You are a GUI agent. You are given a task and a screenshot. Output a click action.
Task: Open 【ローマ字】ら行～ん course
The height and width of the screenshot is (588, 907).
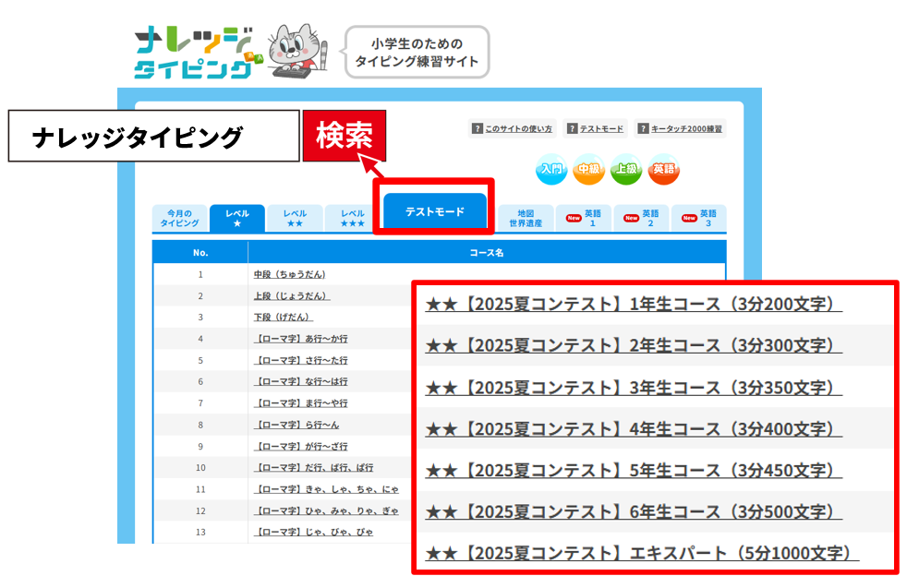[296, 425]
